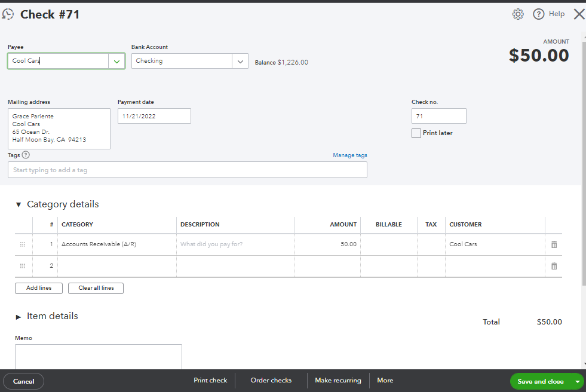Delete line 1 with trash icon
Image resolution: width=586 pixels, height=392 pixels.
(554, 244)
